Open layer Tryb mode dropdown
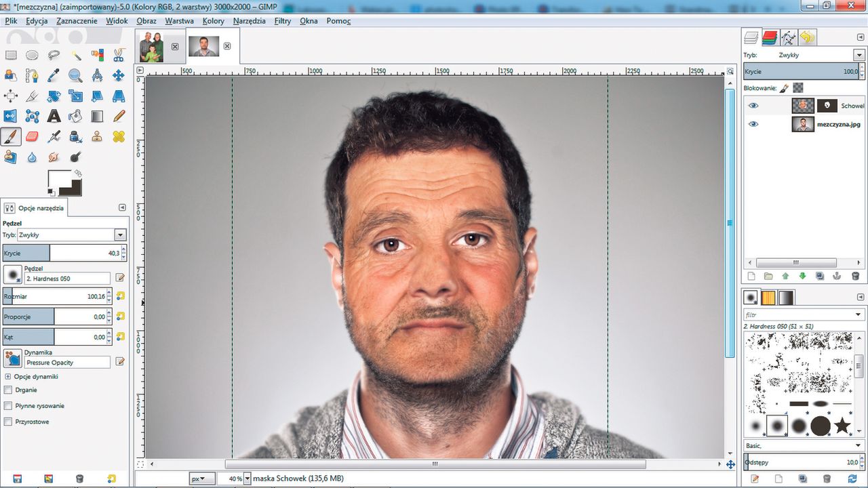Screen dimensions: 868x488 coord(858,55)
